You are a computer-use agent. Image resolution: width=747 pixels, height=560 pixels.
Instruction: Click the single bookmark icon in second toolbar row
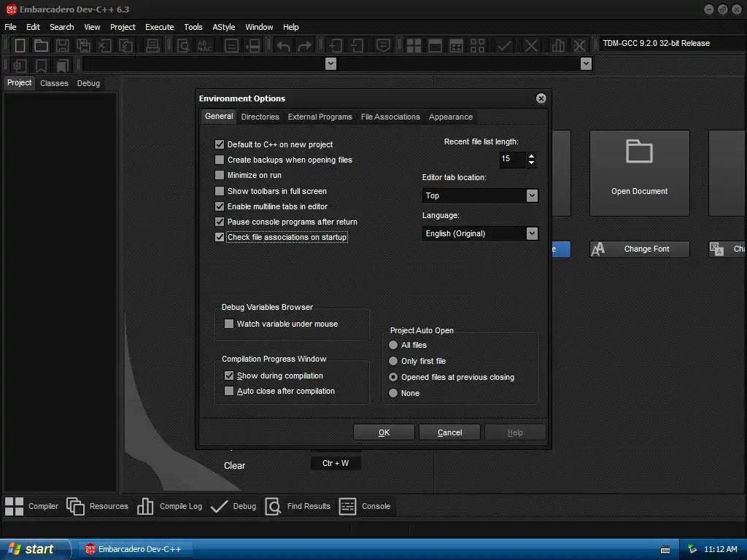pos(41,65)
